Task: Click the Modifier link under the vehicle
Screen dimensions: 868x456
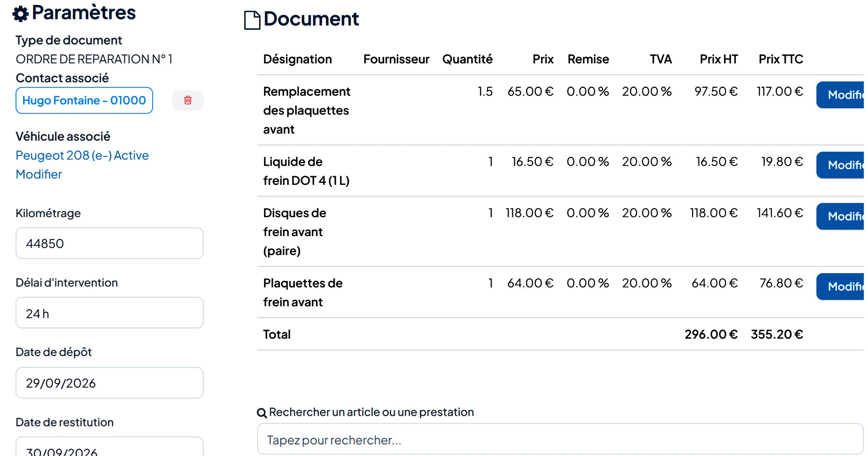Action: pos(39,174)
